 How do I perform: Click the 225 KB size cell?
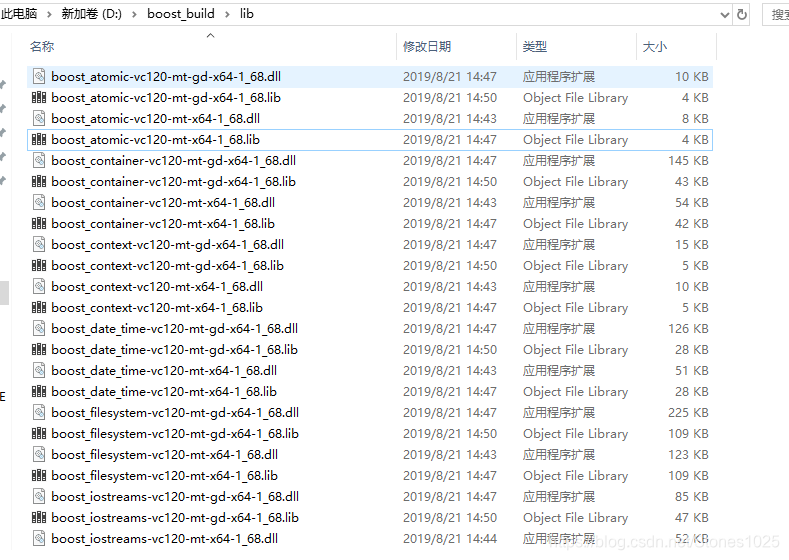tap(688, 413)
